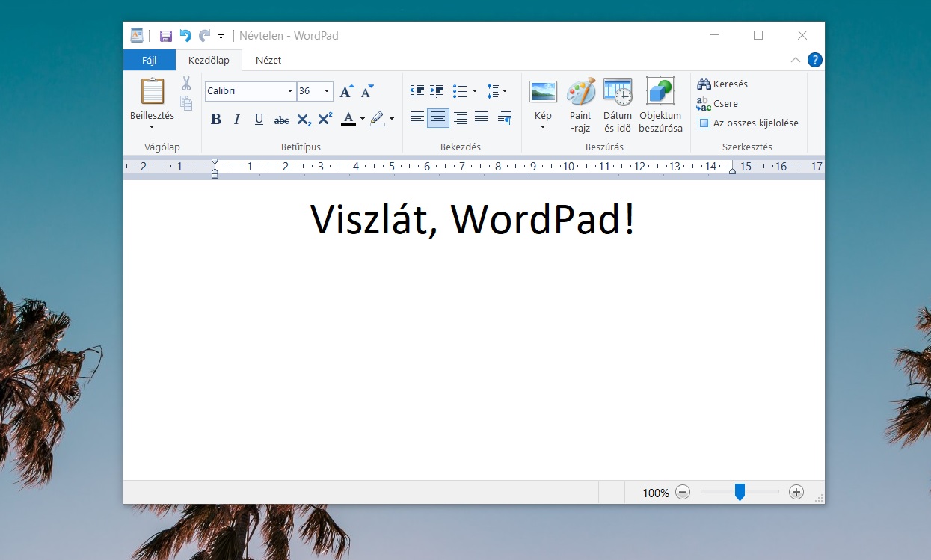The image size is (931, 560).
Task: Decrease paragraph indent
Action: [x=417, y=91]
